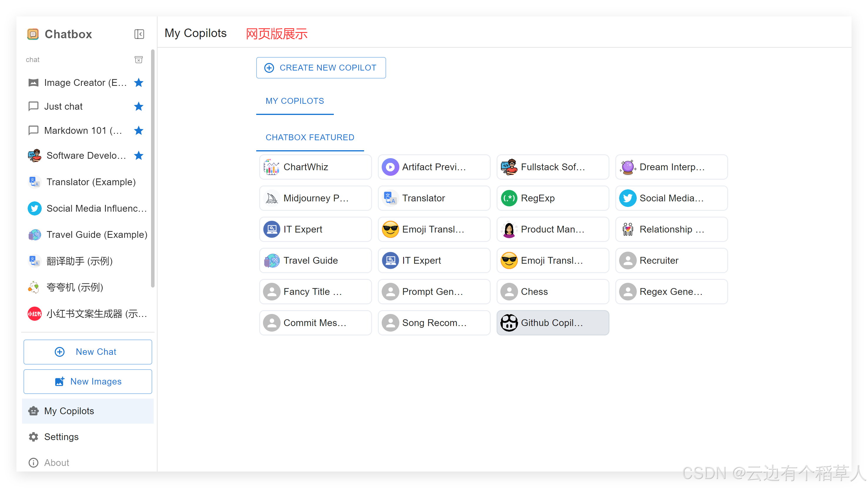Select the ChartWhiz copilot
868x488 pixels.
pyautogui.click(x=315, y=167)
